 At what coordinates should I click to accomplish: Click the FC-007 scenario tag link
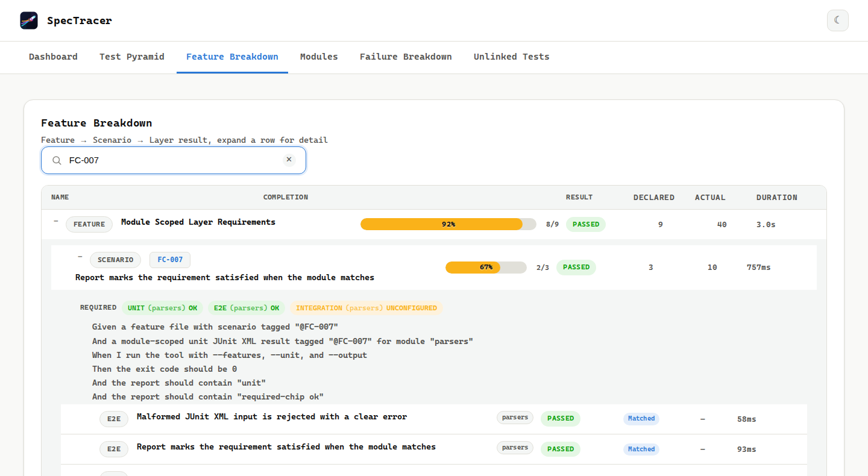(170, 260)
